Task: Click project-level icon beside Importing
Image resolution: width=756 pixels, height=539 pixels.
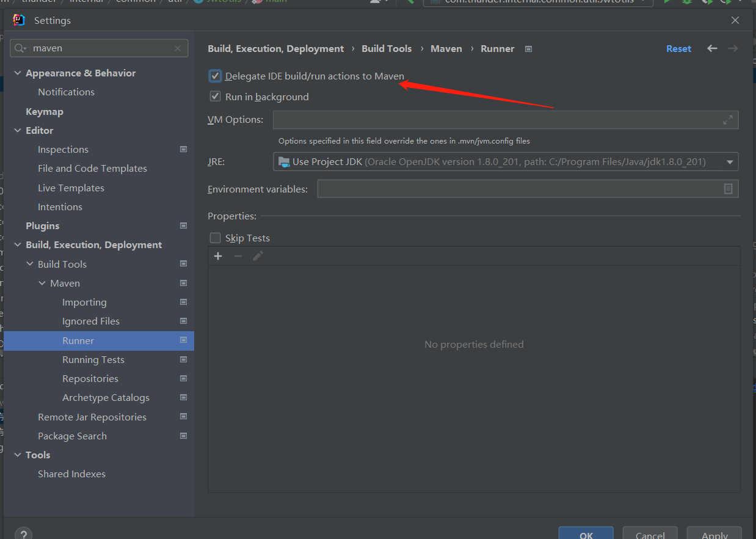Action: [183, 302]
